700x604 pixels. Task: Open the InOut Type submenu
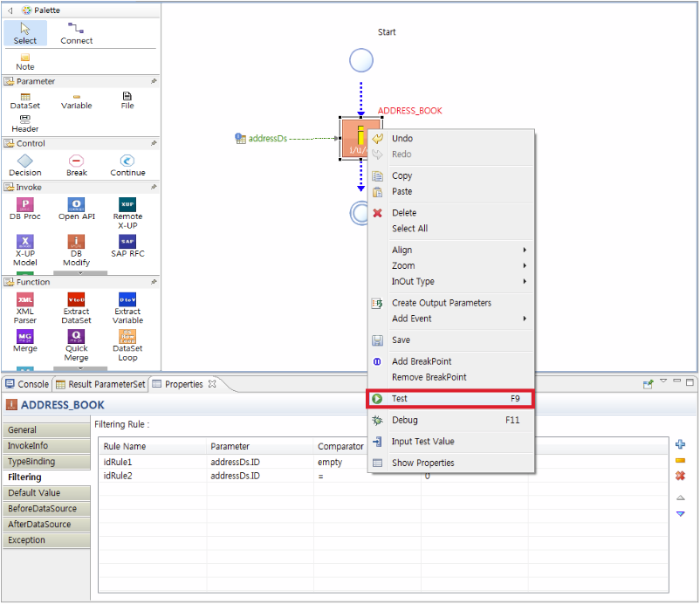[x=450, y=281]
